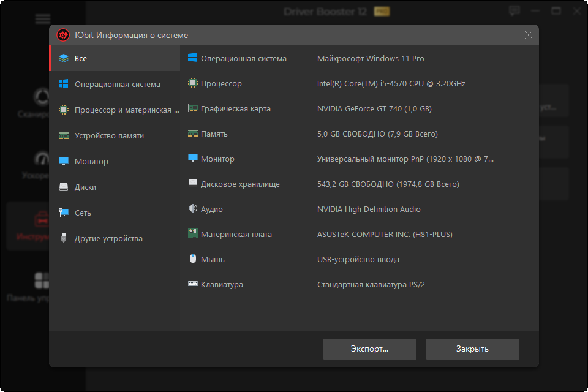Open 'Процессор и материнская ...' category
Screen dimensions: 588x392
point(115,110)
